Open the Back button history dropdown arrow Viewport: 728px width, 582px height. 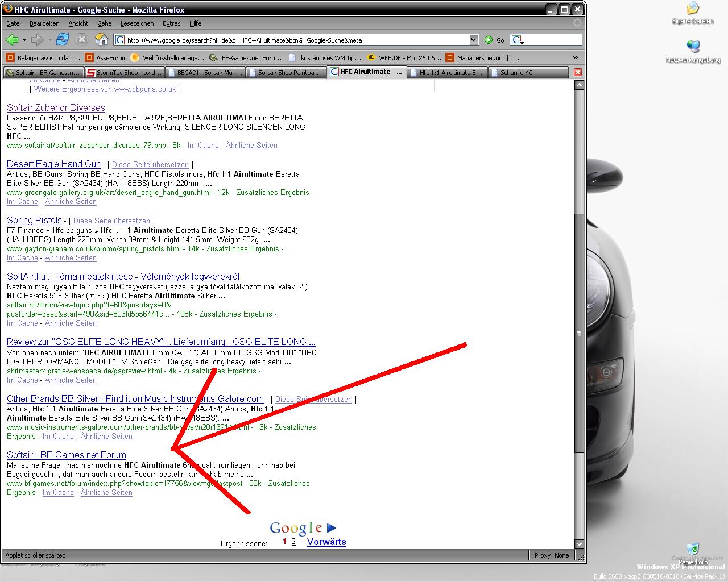tap(24, 40)
